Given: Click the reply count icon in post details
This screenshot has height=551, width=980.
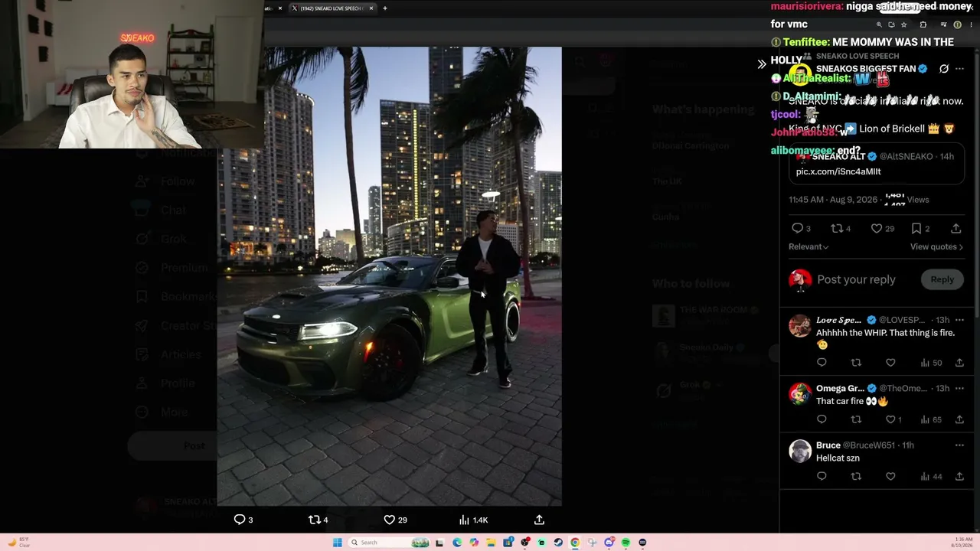Looking at the screenshot, I should (x=797, y=228).
